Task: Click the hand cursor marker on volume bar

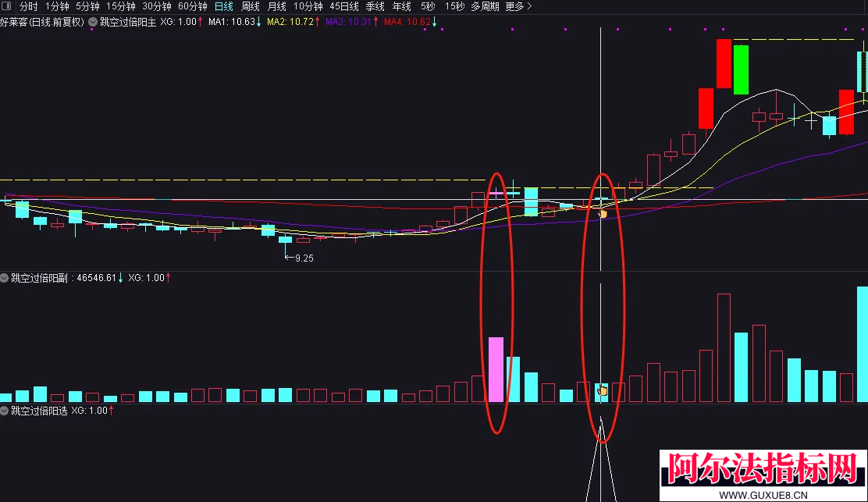Action: coord(603,391)
